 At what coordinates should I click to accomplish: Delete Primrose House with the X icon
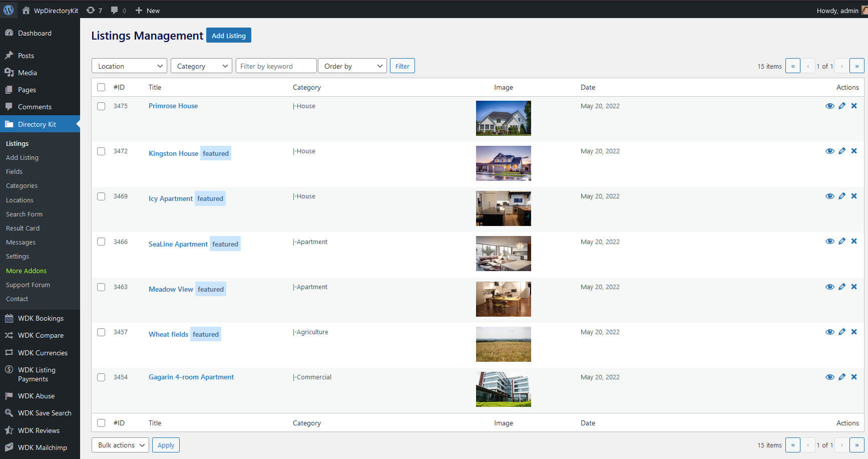point(854,106)
